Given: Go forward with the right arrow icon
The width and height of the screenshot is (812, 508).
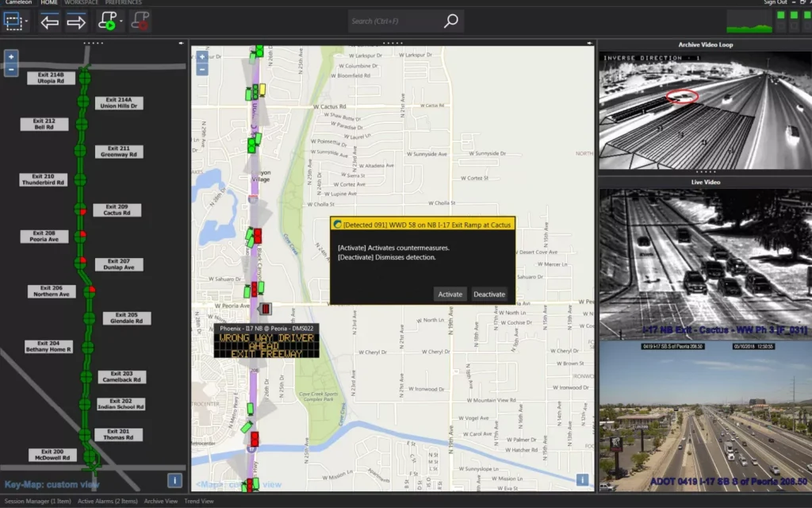Looking at the screenshot, I should tap(76, 21).
